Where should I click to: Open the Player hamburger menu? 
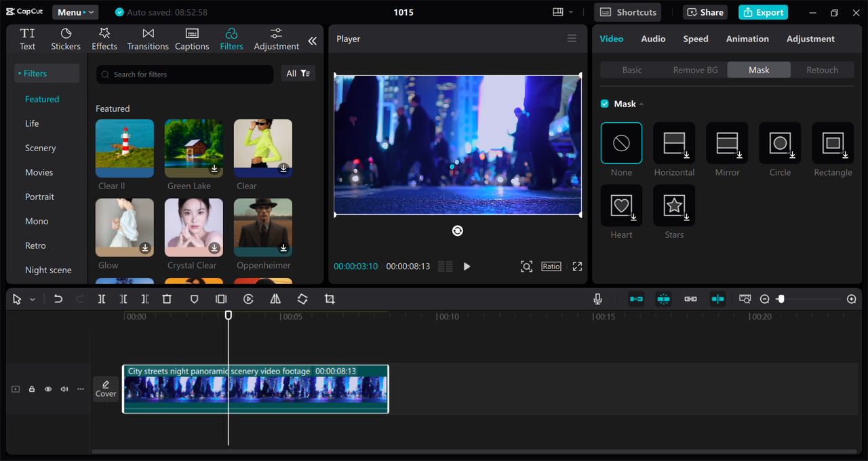[x=572, y=39]
